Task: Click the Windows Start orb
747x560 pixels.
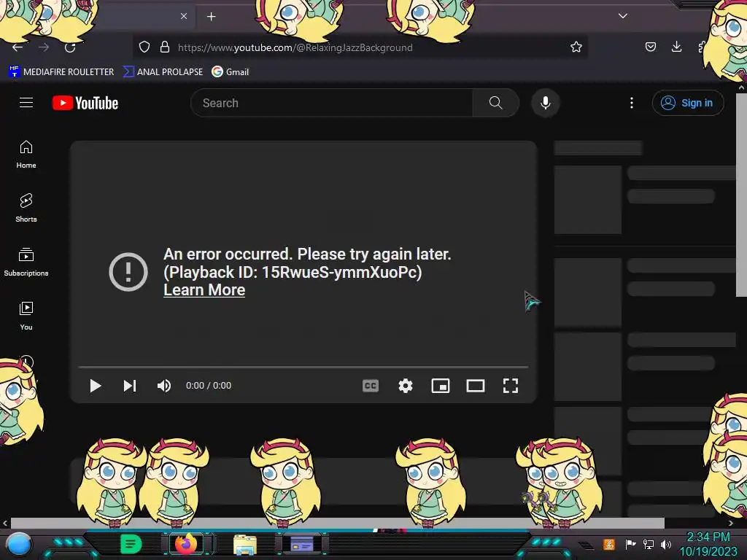Action: 19,544
